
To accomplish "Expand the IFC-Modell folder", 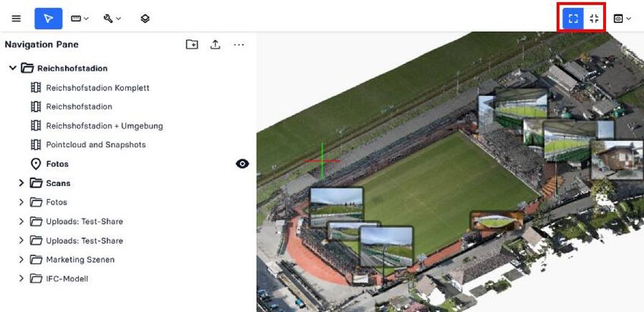I will pos(21,279).
